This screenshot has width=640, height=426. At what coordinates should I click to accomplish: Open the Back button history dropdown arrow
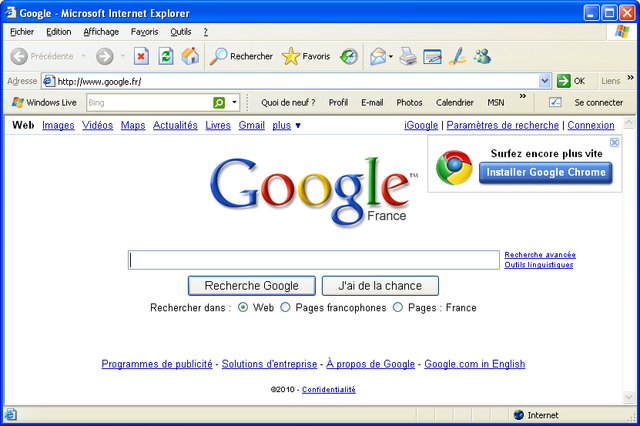point(83,56)
